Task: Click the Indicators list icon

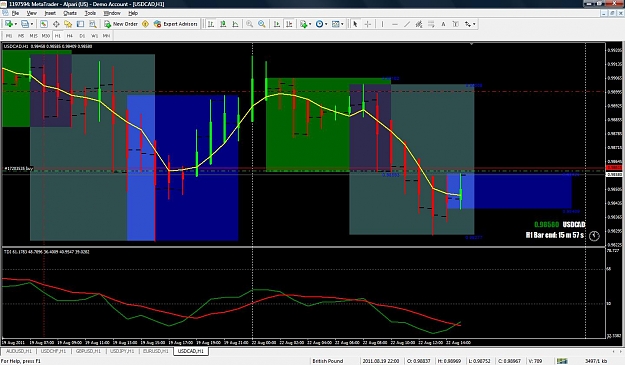Action: point(304,24)
